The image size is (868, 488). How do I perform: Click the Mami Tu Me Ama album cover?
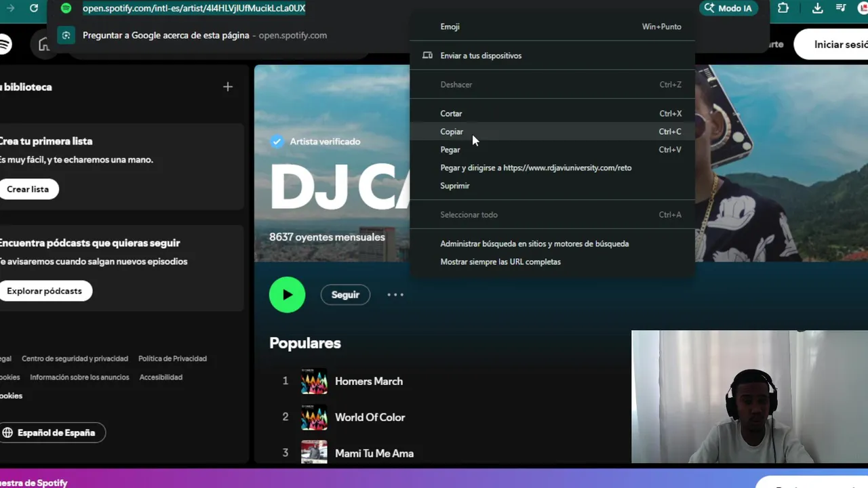(x=314, y=452)
